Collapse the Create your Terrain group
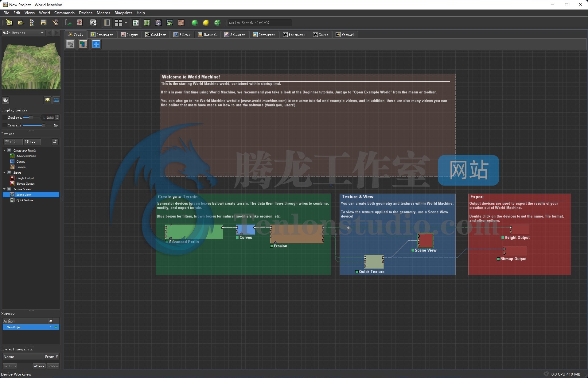Viewport: 588px width, 378px height. click(x=4, y=150)
